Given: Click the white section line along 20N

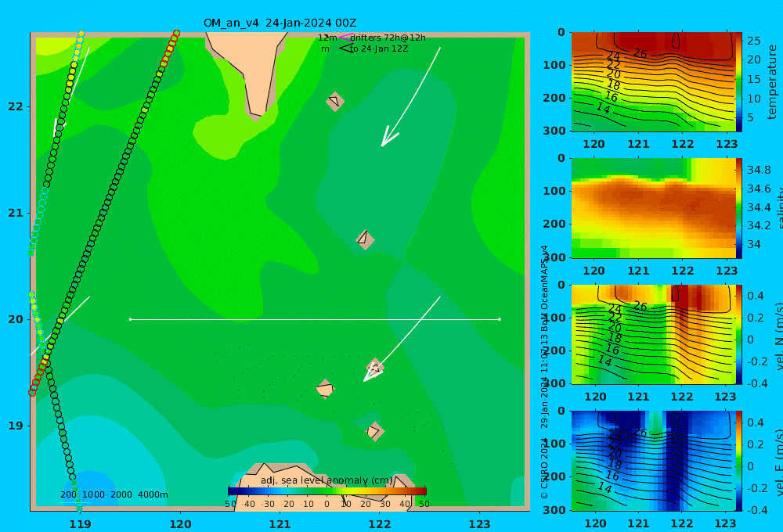Looking at the screenshot, I should tap(315, 319).
